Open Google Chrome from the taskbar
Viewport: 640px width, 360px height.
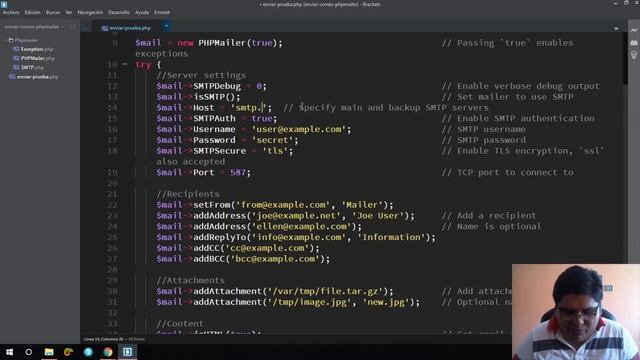tap(108, 352)
